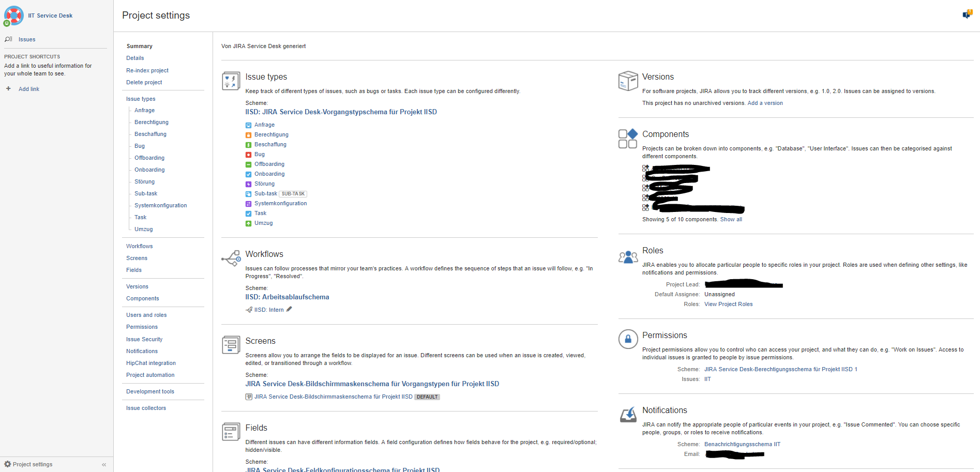Open the IISD Vorgangstypschema scheme link
The height and width of the screenshot is (472, 980).
coord(341,112)
